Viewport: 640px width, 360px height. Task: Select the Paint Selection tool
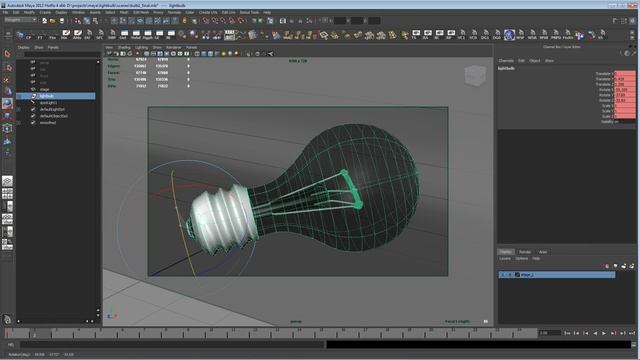7,80
